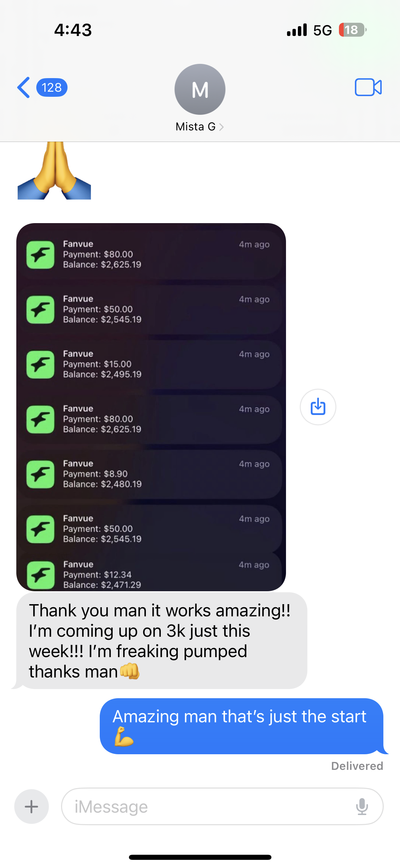Tap the battery indicator in status bar
The width and height of the screenshot is (400, 868).
352,30
